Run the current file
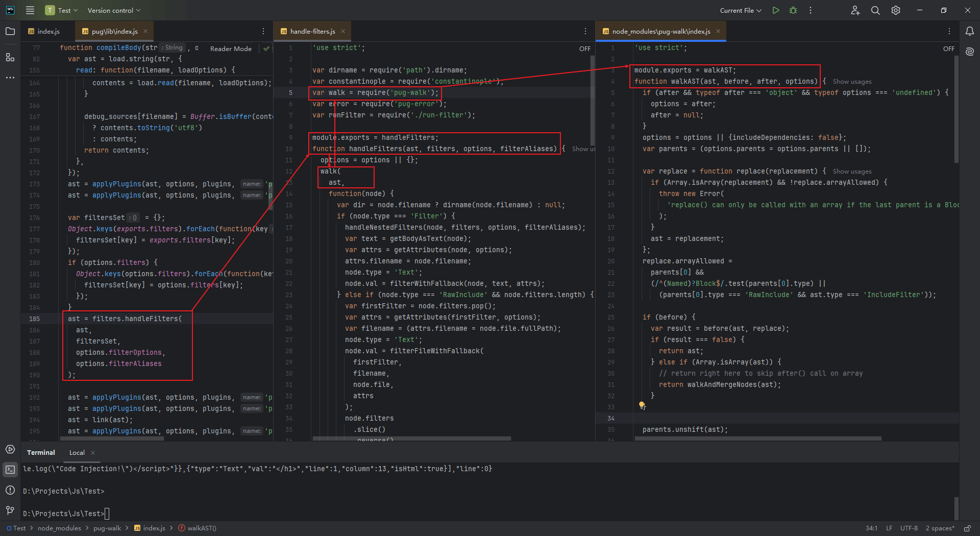This screenshot has width=980, height=536. (776, 10)
